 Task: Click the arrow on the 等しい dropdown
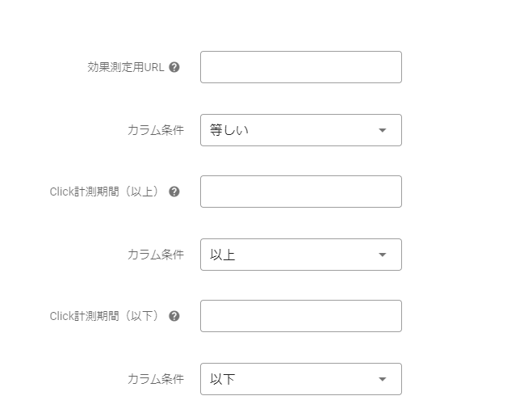coord(383,130)
